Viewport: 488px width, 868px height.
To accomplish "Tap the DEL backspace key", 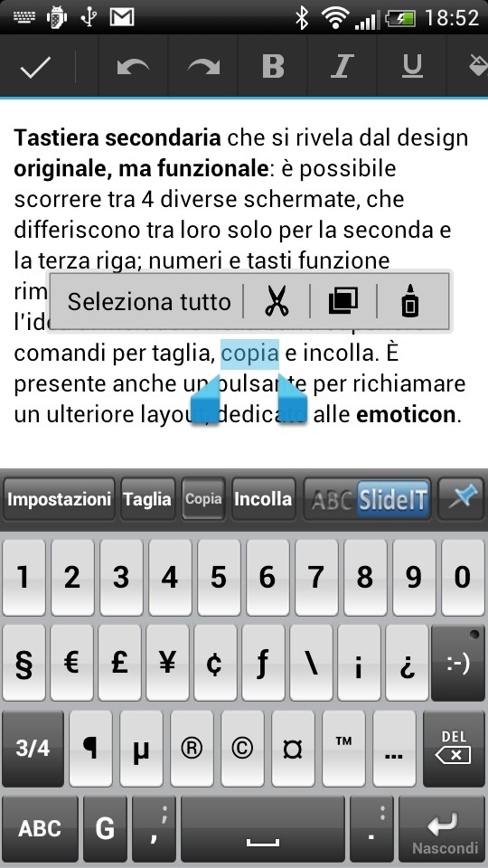I will click(x=455, y=749).
